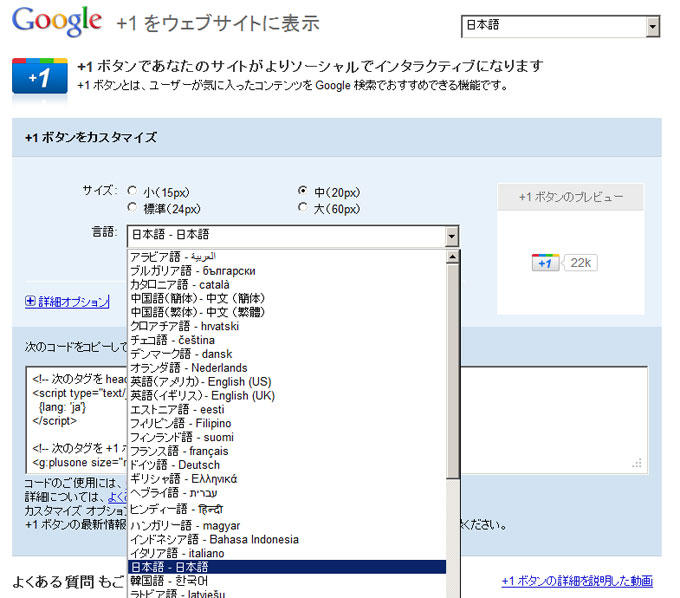Choose ドイツ語 - Deutsch option
The height and width of the screenshot is (598, 680).
click(287, 465)
